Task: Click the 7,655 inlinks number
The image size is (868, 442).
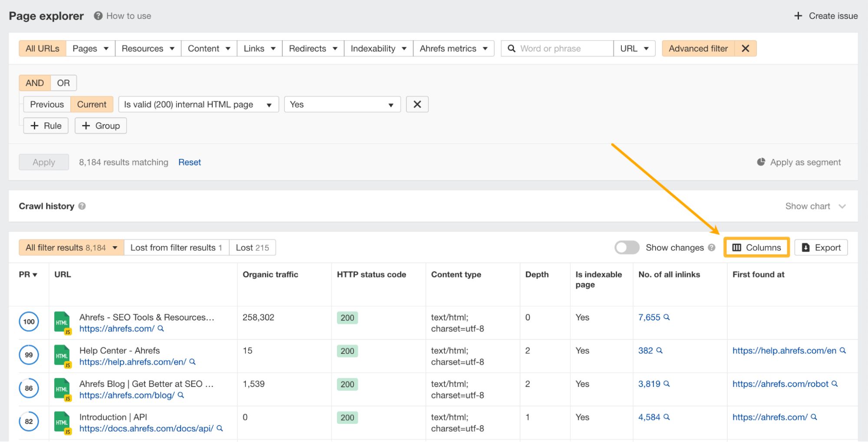Action: (649, 317)
